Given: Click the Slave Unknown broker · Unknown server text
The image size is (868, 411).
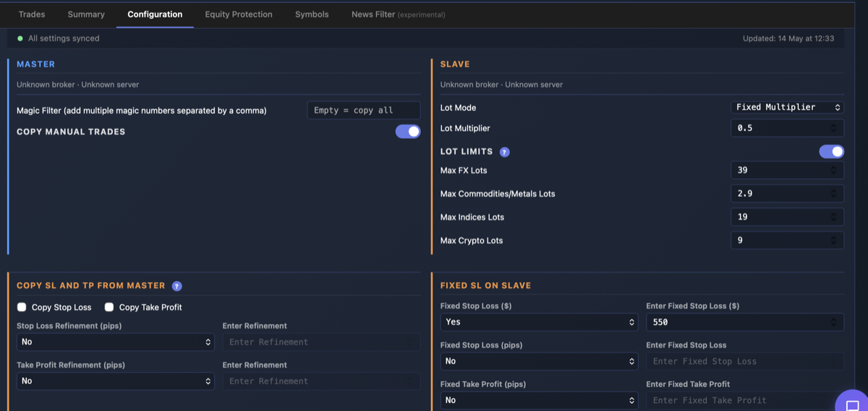Looking at the screenshot, I should [501, 85].
